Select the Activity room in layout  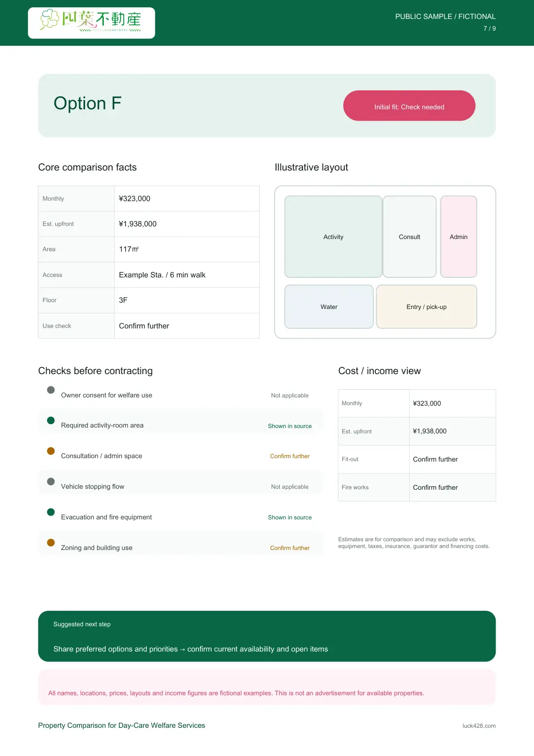click(x=333, y=237)
